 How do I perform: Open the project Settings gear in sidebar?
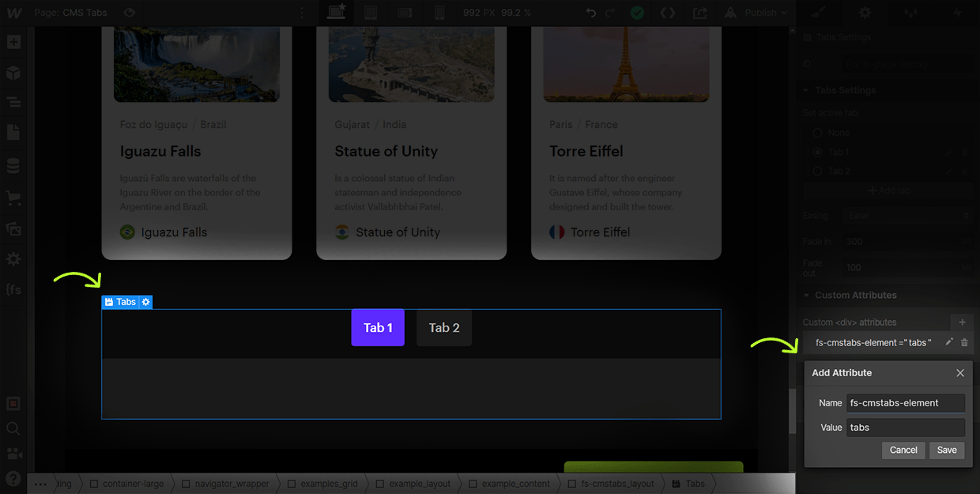[x=13, y=259]
